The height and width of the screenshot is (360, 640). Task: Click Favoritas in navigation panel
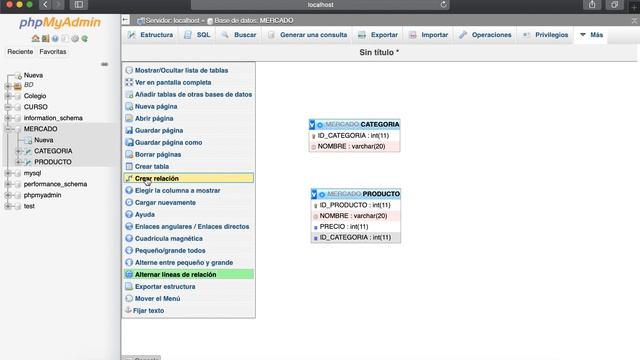pyautogui.click(x=53, y=52)
